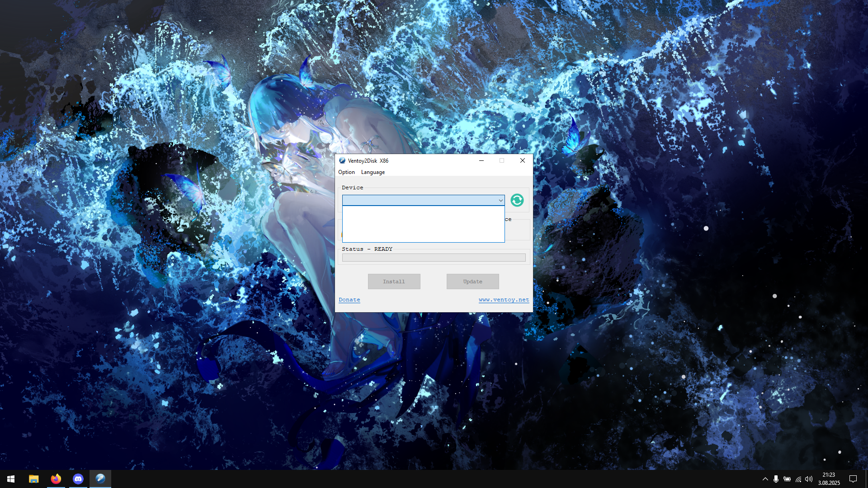Close the Ventoy2Disk window
This screenshot has width=868, height=488.
click(x=523, y=160)
